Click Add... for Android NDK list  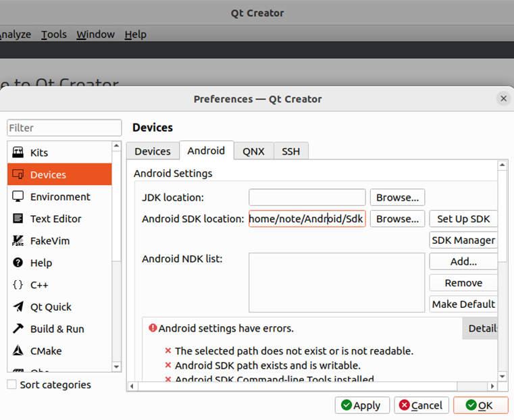[463, 261]
